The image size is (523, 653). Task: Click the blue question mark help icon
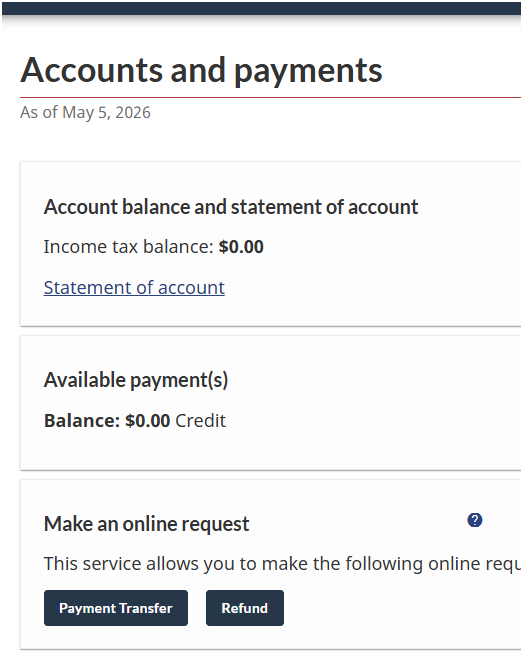click(474, 520)
